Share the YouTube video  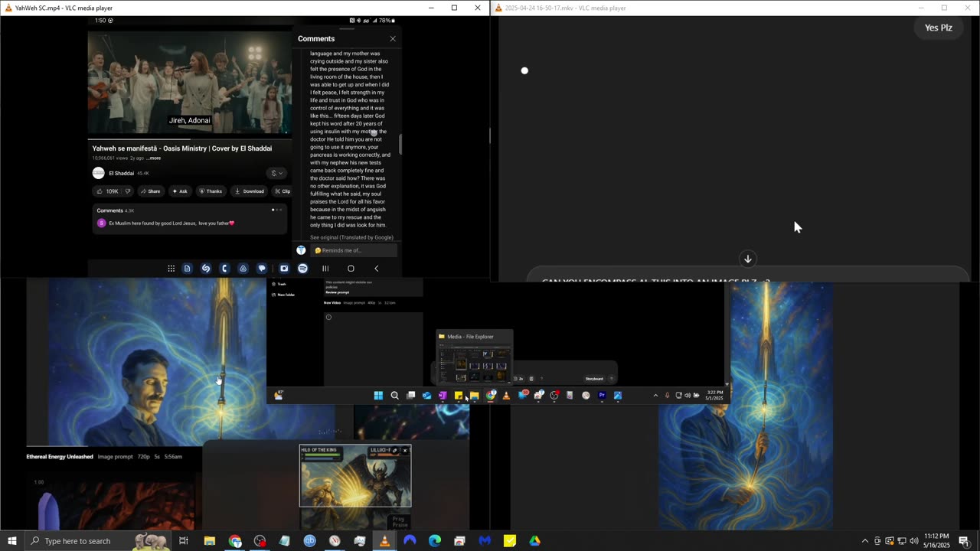pos(150,191)
